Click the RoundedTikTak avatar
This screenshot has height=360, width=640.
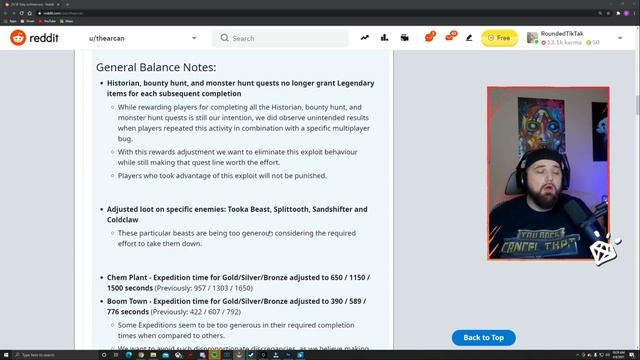coord(532,38)
